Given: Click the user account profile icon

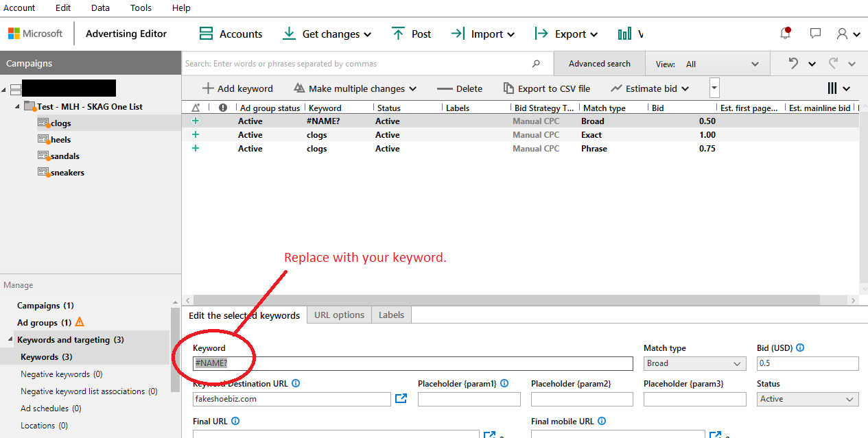Looking at the screenshot, I should click(x=842, y=34).
